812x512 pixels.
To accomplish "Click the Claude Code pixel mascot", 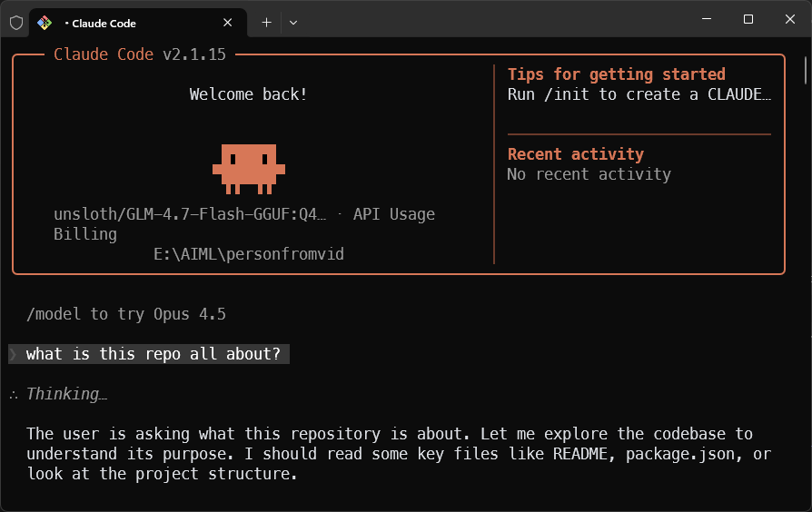I will tap(249, 169).
